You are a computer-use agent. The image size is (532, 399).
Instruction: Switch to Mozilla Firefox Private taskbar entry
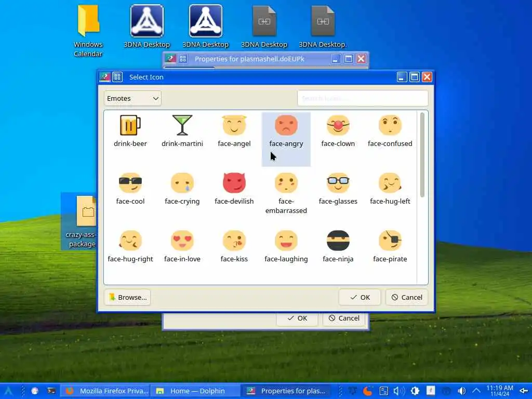coord(105,391)
